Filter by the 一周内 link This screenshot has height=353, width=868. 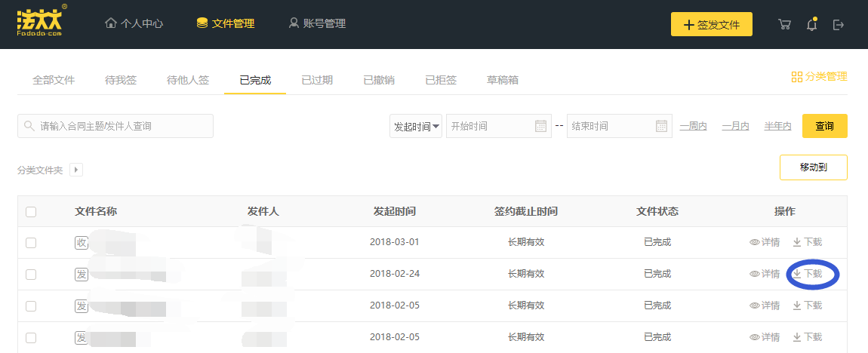693,126
